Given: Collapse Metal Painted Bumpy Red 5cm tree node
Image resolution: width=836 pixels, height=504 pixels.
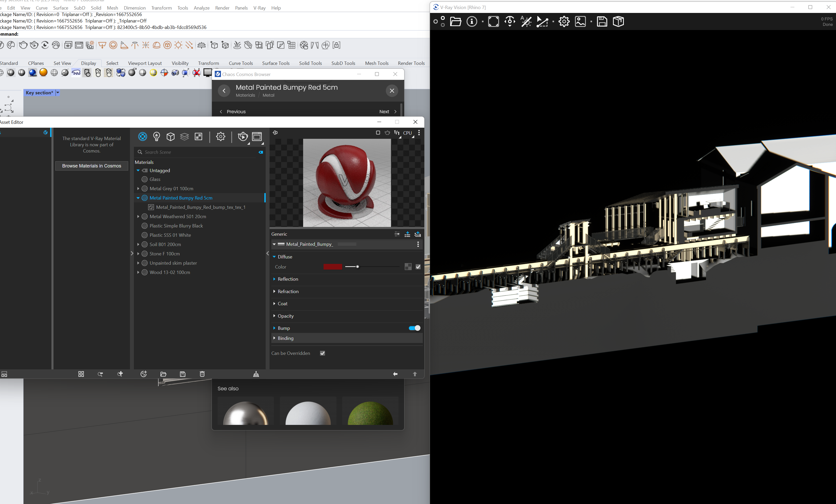Looking at the screenshot, I should click(x=138, y=198).
